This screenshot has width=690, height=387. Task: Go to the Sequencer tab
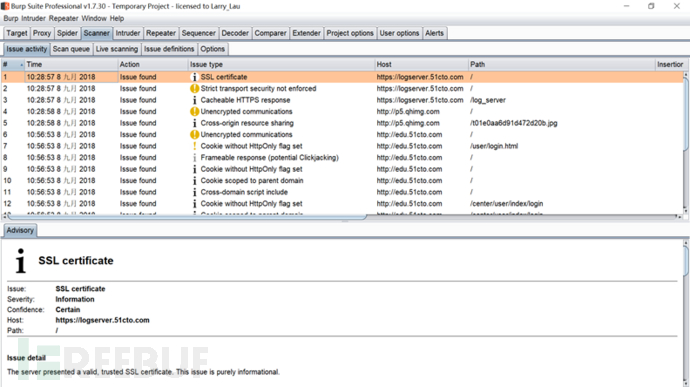[198, 33]
